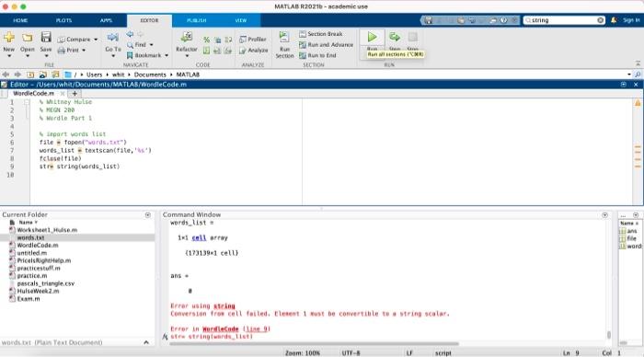The width and height of the screenshot is (644, 357).
Task: Click the Analyze code icon
Action: [x=253, y=50]
